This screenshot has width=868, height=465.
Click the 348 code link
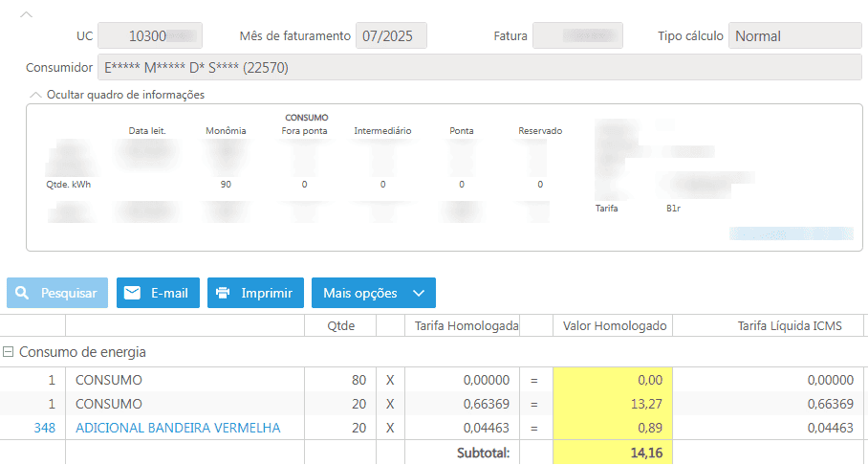coord(44,428)
